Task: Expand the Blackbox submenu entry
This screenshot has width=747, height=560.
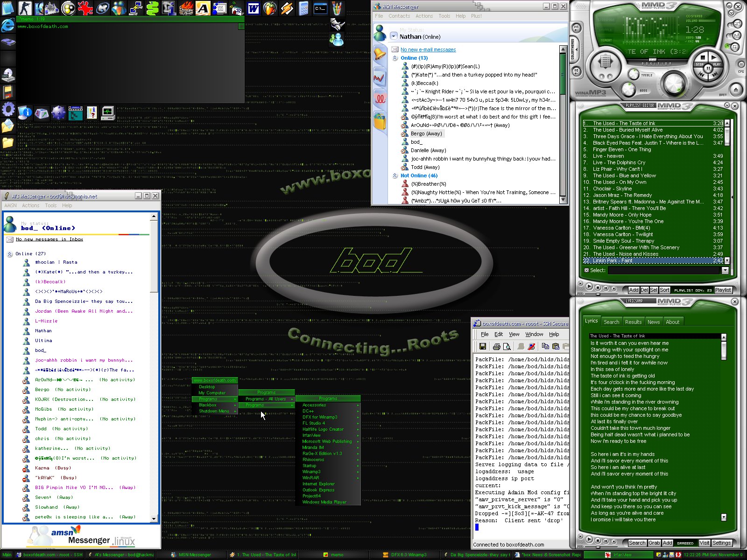Action: click(215, 405)
